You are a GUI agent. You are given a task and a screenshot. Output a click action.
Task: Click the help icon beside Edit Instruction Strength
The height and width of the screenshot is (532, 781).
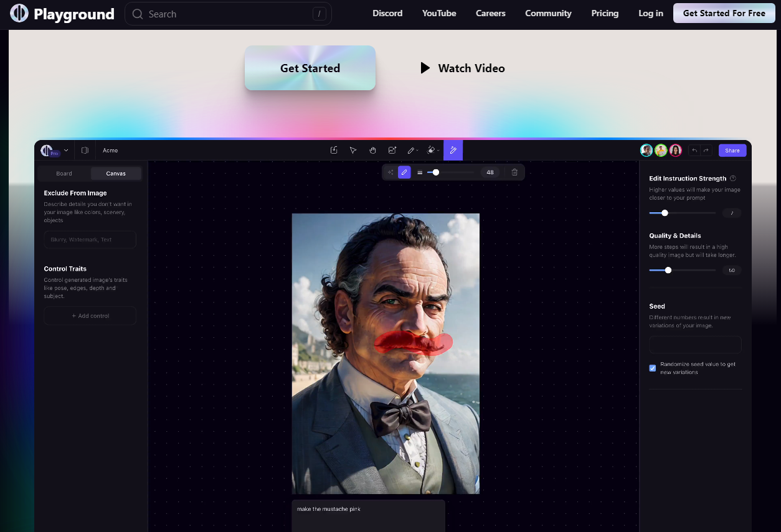coord(733,178)
